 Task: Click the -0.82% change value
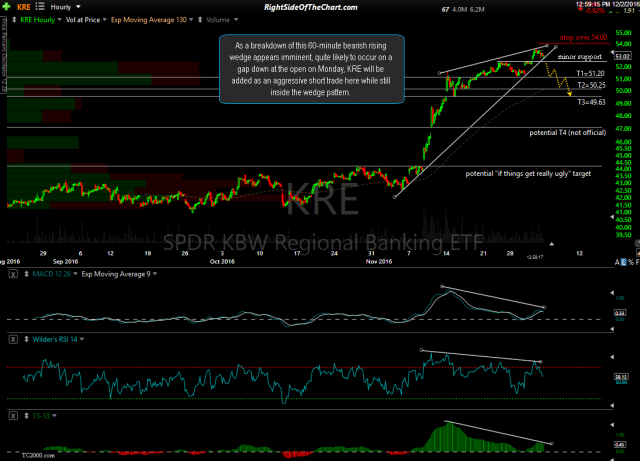tap(595, 11)
